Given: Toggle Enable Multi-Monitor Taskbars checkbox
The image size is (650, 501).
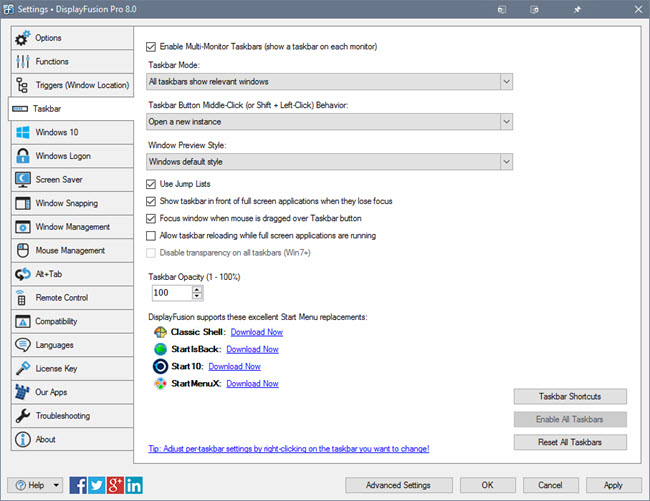Looking at the screenshot, I should coord(151,47).
